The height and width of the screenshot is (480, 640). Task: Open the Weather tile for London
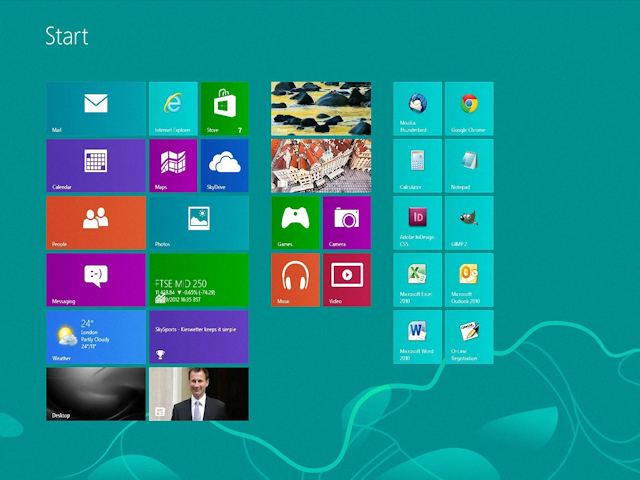[x=96, y=336]
